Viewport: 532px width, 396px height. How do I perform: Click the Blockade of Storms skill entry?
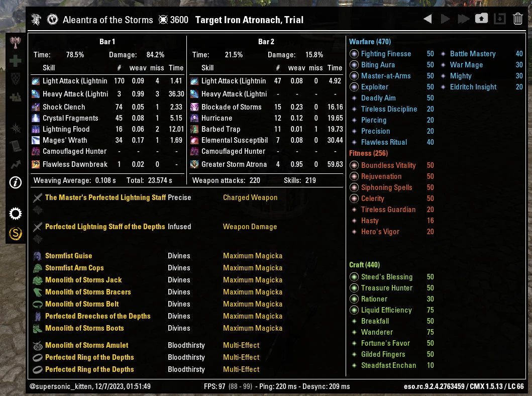tap(231, 107)
